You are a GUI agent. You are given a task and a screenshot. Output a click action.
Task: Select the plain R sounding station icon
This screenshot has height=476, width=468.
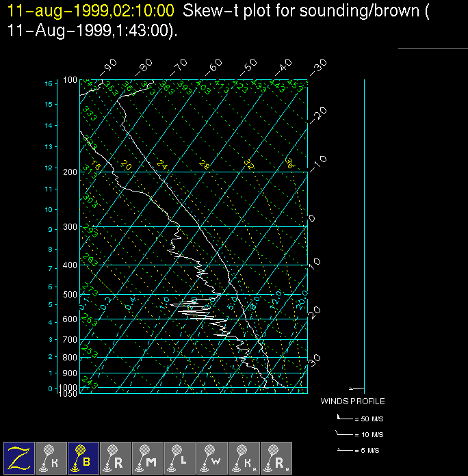click(x=116, y=458)
